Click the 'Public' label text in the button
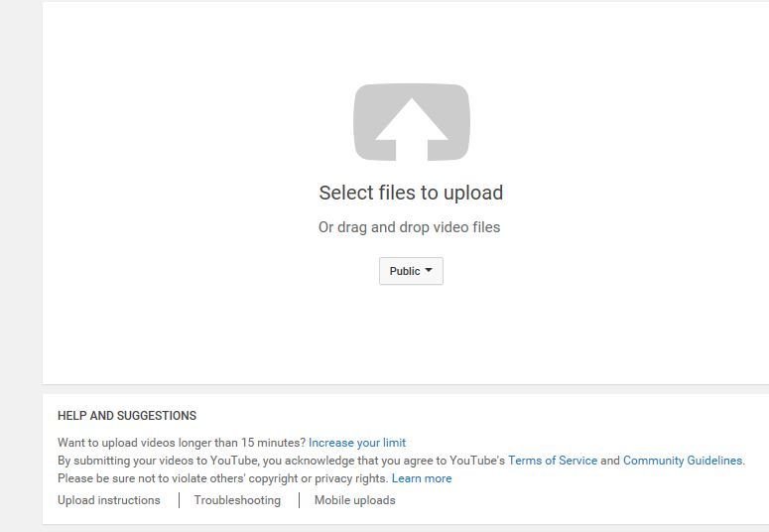The image size is (769, 532). (405, 271)
